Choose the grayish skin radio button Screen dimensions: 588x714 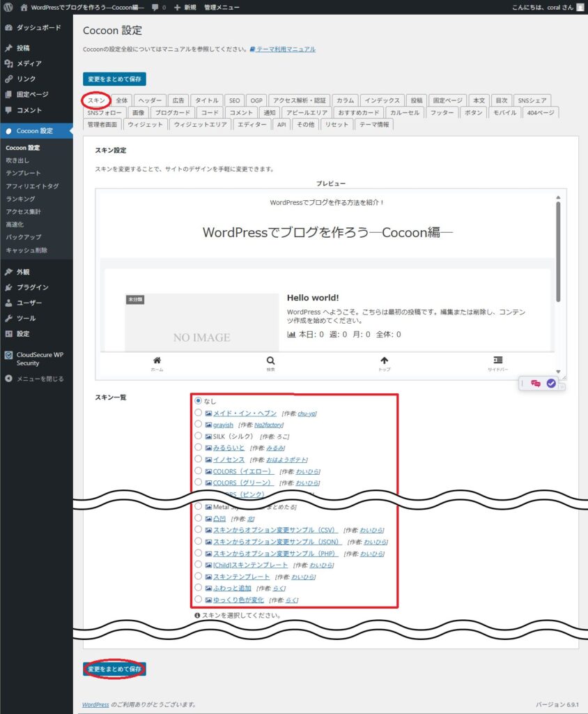point(198,424)
